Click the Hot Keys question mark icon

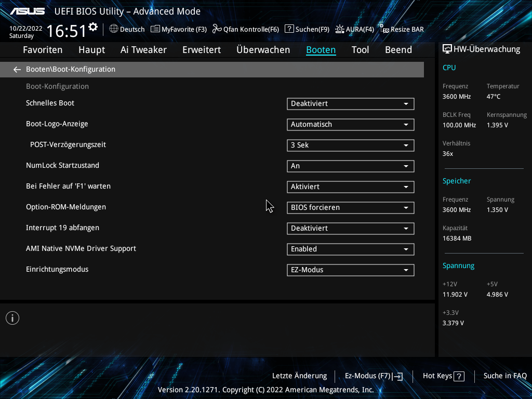coord(459,376)
